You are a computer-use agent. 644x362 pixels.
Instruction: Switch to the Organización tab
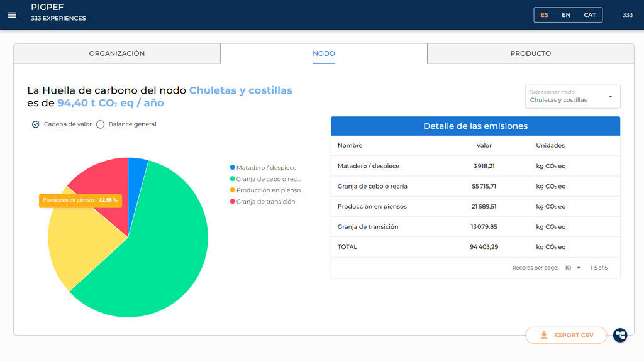click(x=117, y=53)
